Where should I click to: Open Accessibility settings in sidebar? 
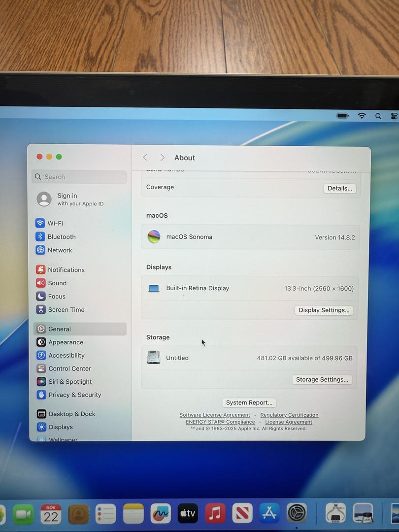(x=61, y=355)
